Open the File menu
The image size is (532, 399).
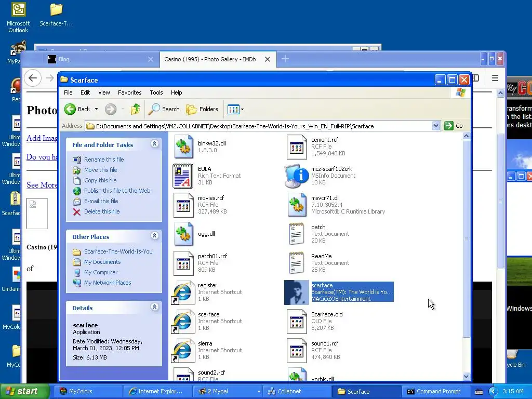point(68,92)
